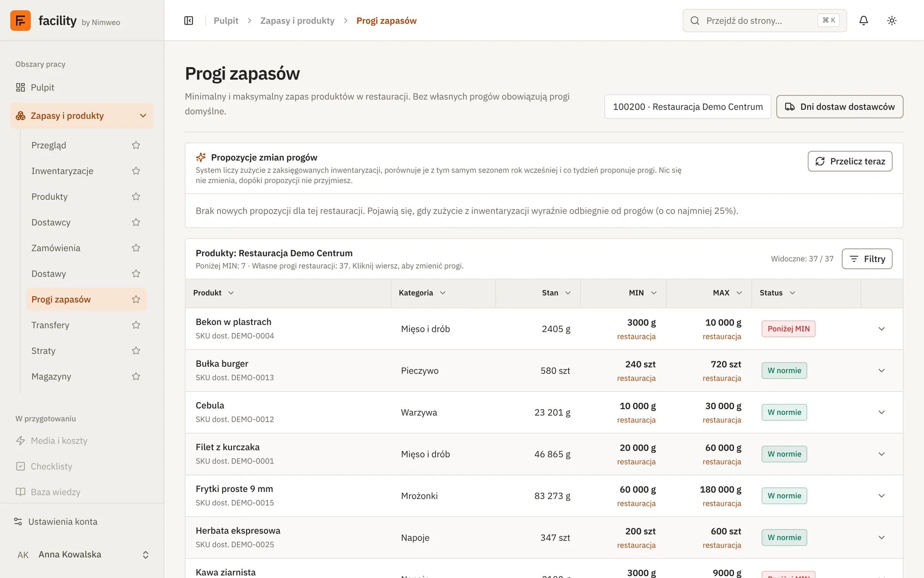
Task: Toggle favorite star for Magazyny
Action: (136, 376)
